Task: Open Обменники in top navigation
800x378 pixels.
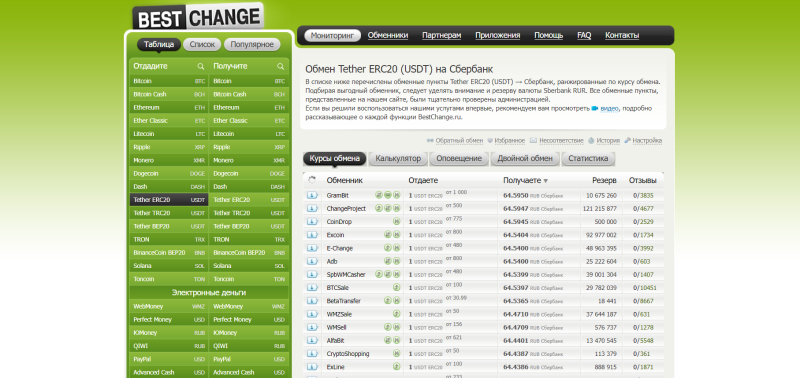Action: 388,35
